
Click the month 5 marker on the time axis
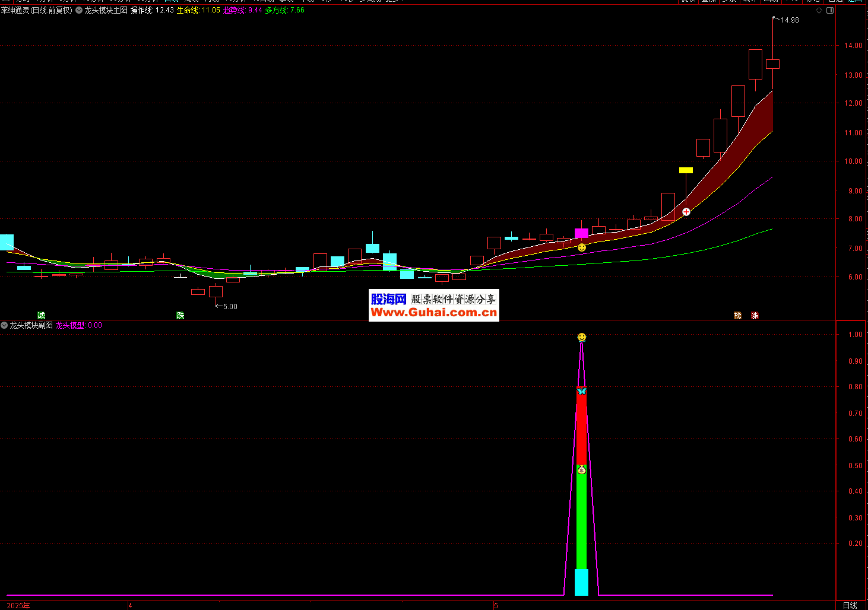[496, 605]
